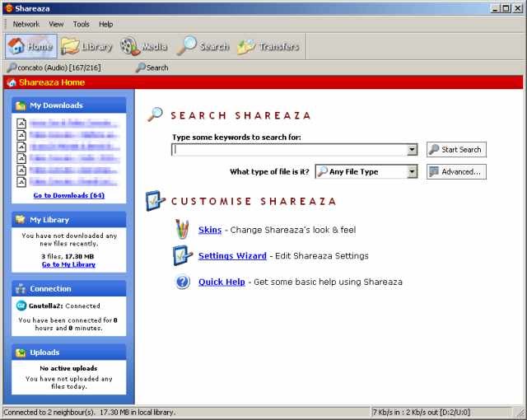
Task: Click the '3 files, 17.30 MB' library text
Action: (68, 256)
